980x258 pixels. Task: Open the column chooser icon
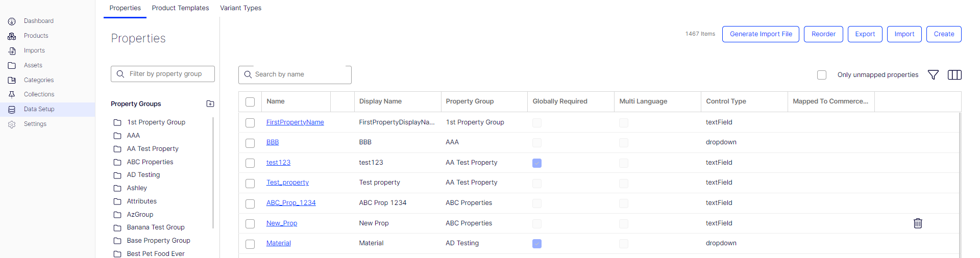[954, 75]
